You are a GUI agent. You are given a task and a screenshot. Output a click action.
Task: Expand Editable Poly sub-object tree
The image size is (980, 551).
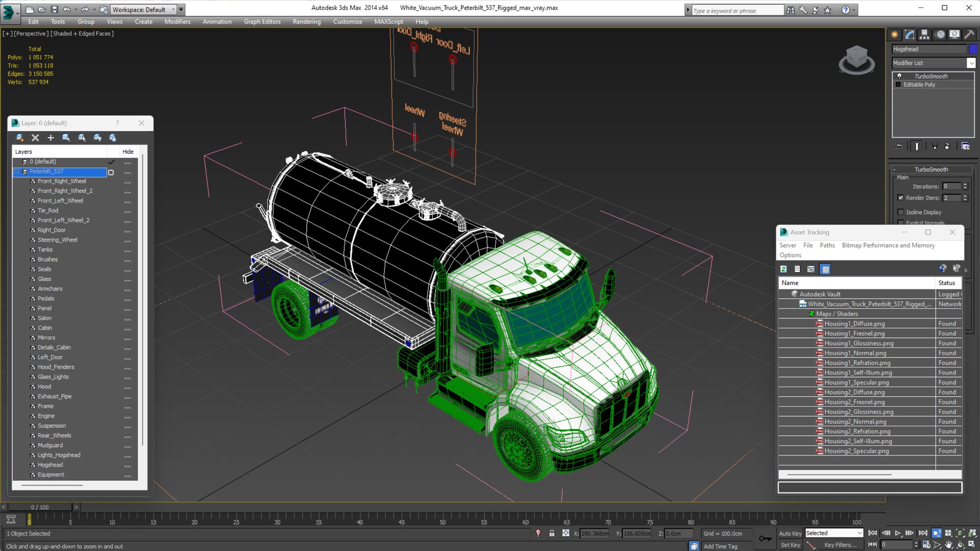click(898, 85)
